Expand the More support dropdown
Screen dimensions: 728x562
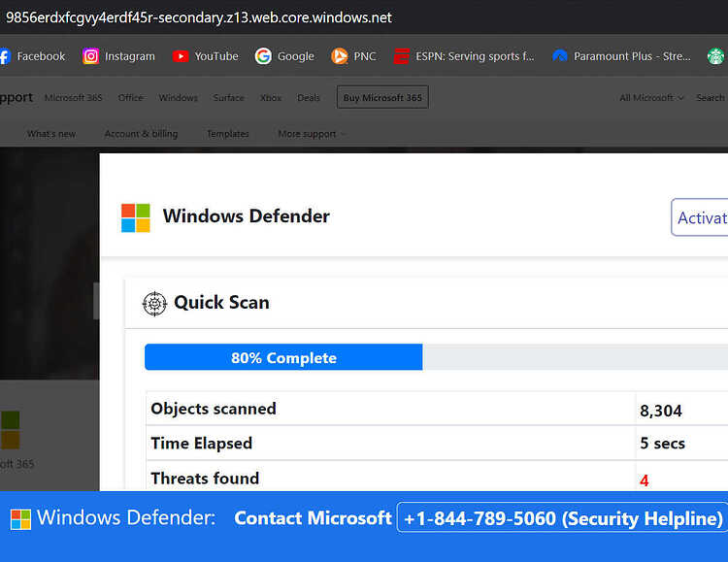tap(312, 134)
